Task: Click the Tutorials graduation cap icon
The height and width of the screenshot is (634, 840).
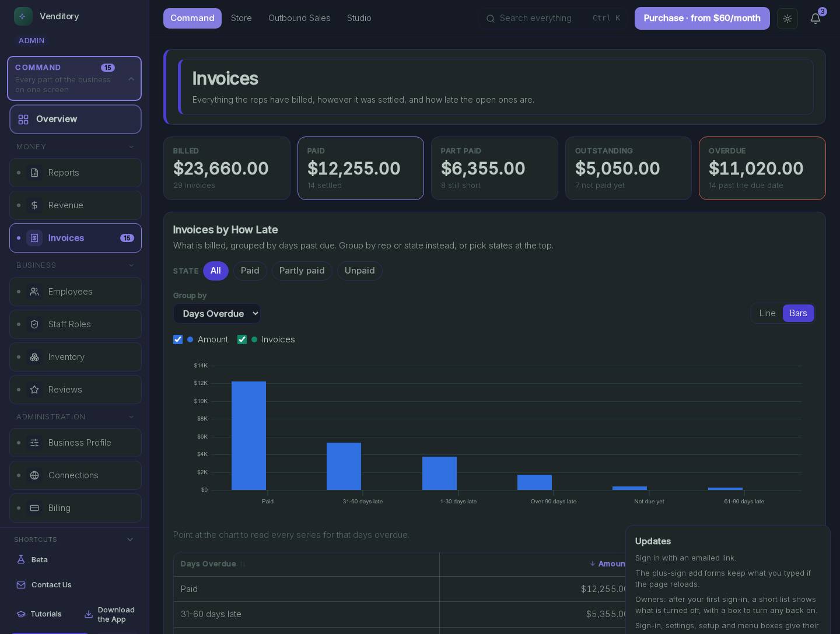Action: point(21,614)
